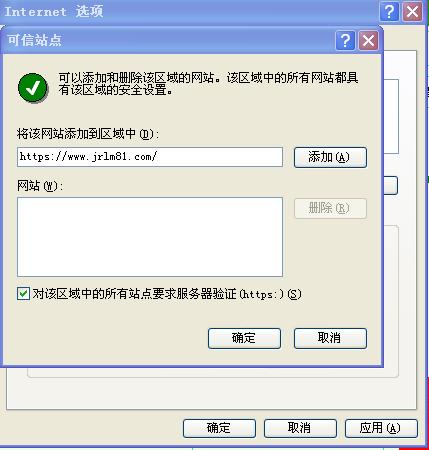This screenshot has height=450, width=429.
Task: Confirm the 可信站点 dialog with 确定
Action: point(244,338)
